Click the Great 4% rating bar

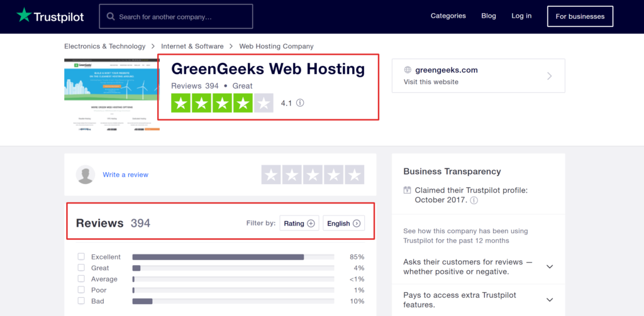tap(233, 268)
